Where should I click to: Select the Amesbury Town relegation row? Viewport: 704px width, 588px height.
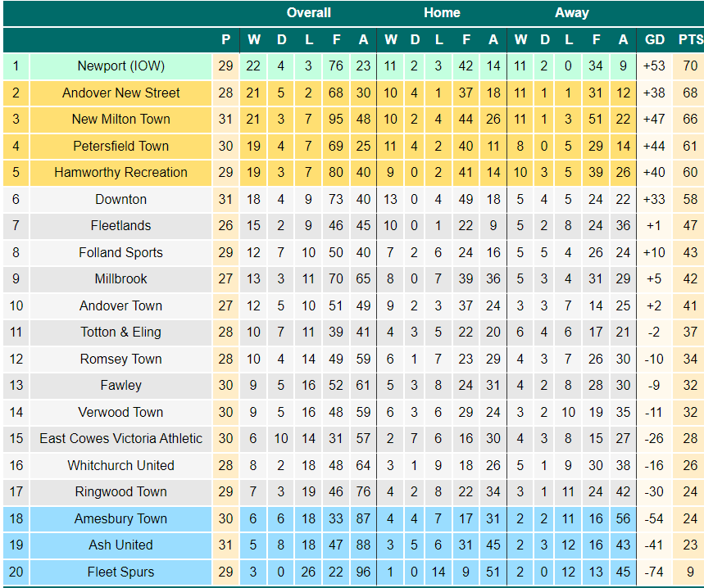click(x=353, y=518)
